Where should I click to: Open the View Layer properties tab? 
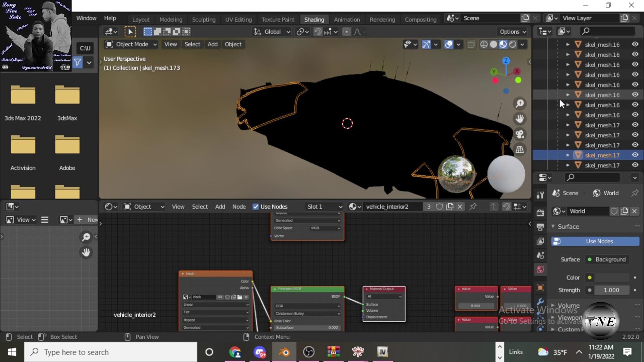point(540,241)
